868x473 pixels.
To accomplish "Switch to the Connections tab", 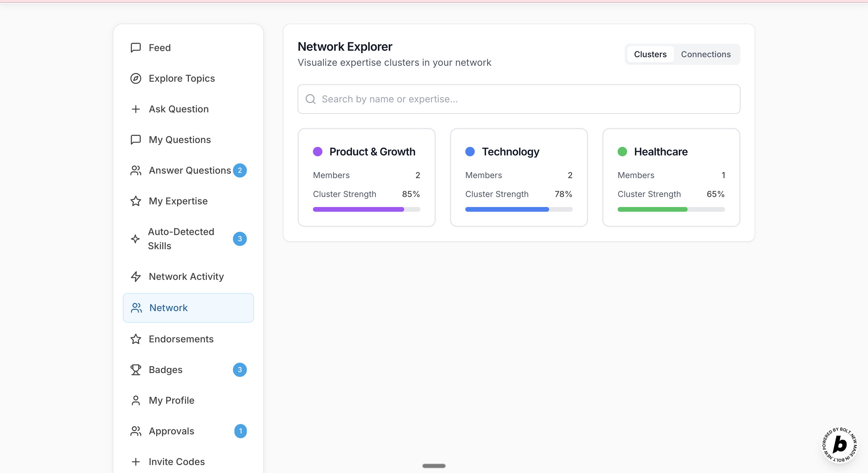I will (706, 54).
